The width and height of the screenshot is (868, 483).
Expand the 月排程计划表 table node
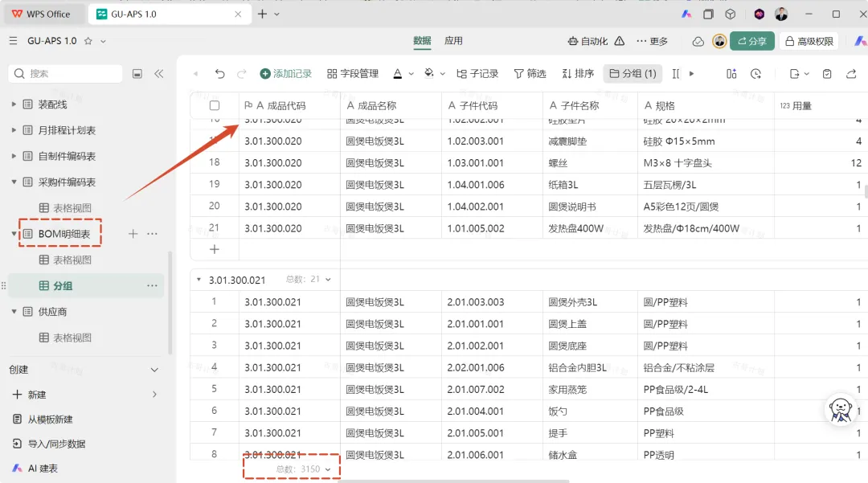point(14,130)
